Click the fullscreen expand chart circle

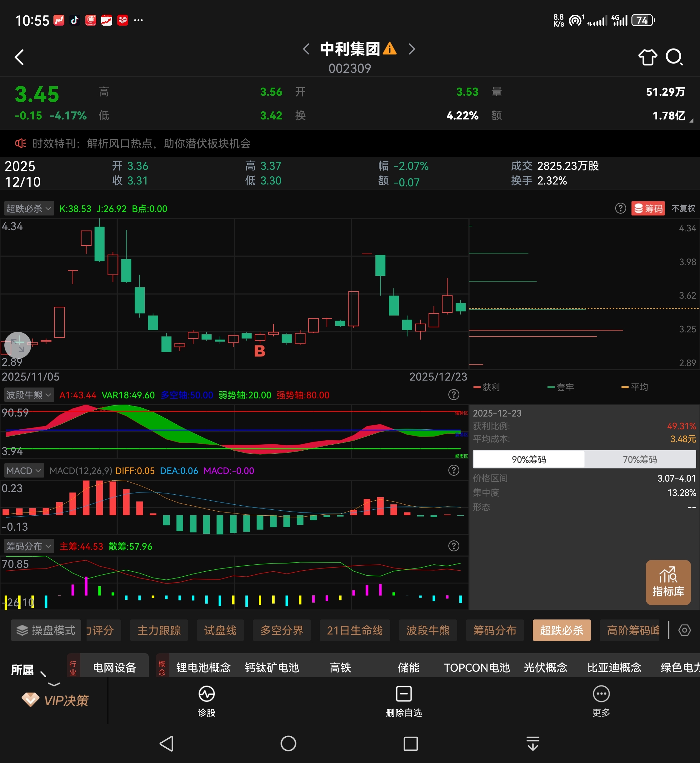(x=18, y=345)
